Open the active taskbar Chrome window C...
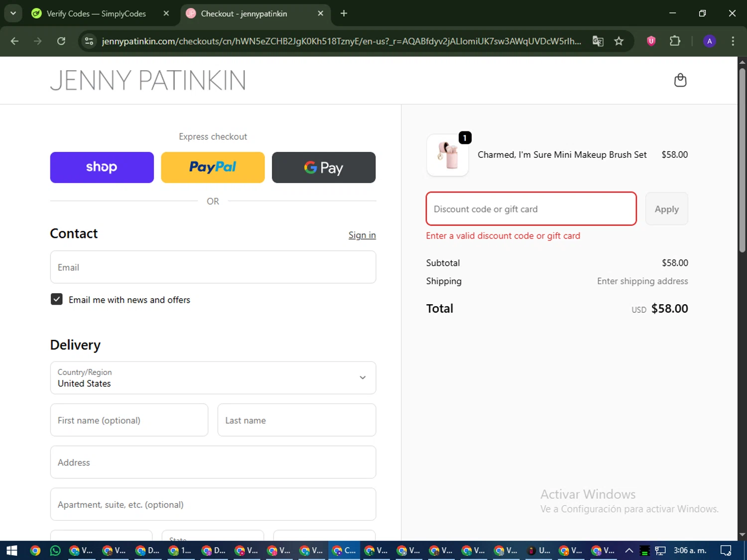This screenshot has width=747, height=560. (344, 551)
